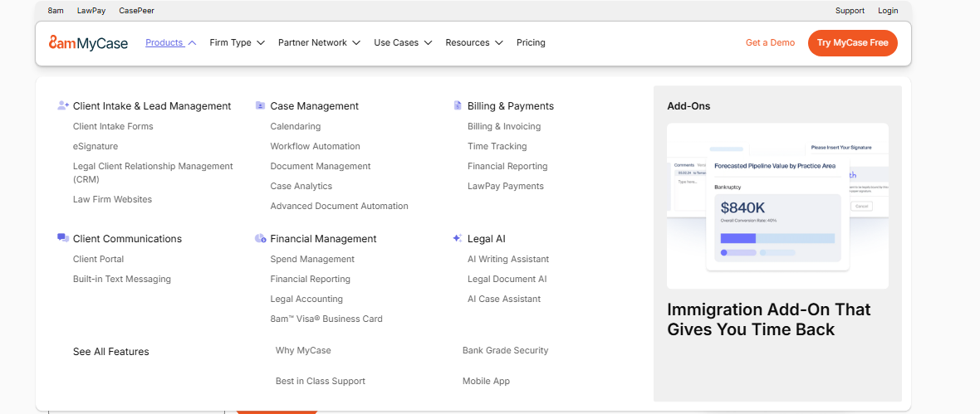Click the Legal AI sparkle icon
The width and height of the screenshot is (980, 414).
pyautogui.click(x=458, y=239)
